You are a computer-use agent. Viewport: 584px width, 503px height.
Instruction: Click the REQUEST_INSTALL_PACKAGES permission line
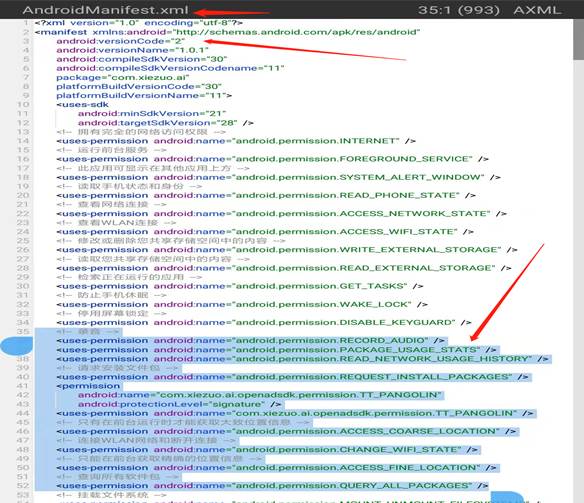pyautogui.click(x=292, y=377)
